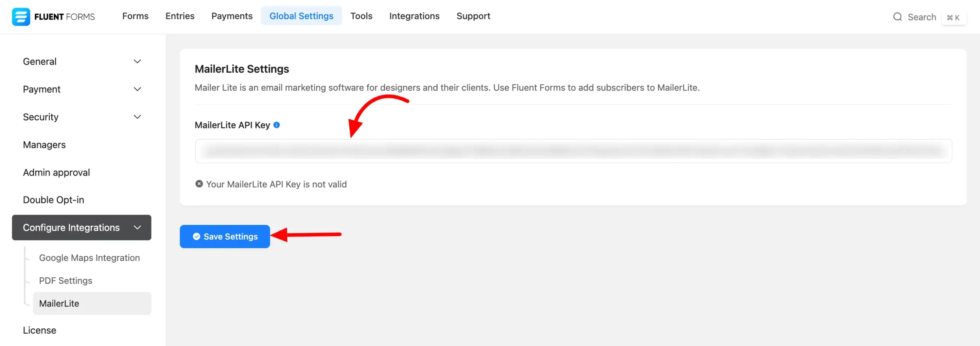Image resolution: width=980 pixels, height=346 pixels.
Task: Go to the Payments menu item
Action: [232, 16]
